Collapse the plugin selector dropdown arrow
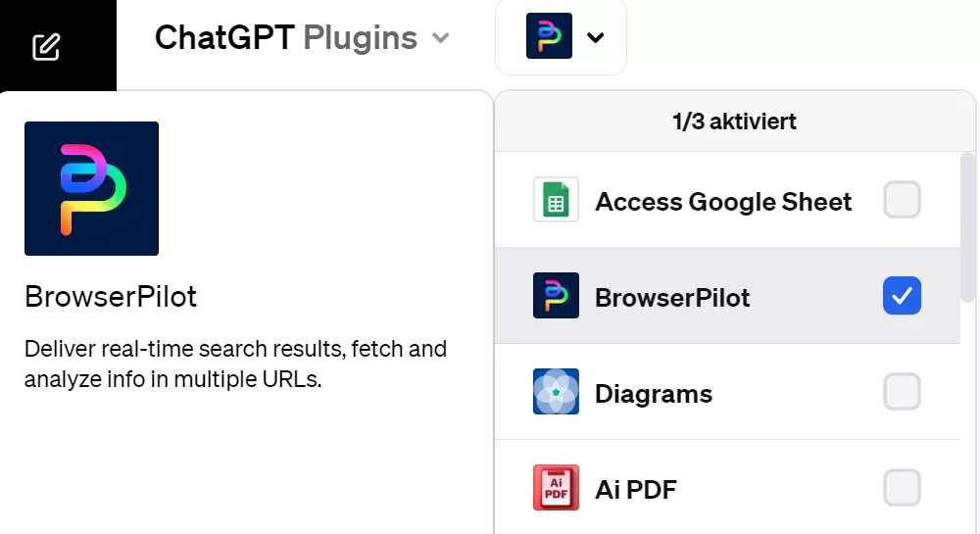Image resolution: width=980 pixels, height=534 pixels. pyautogui.click(x=595, y=37)
